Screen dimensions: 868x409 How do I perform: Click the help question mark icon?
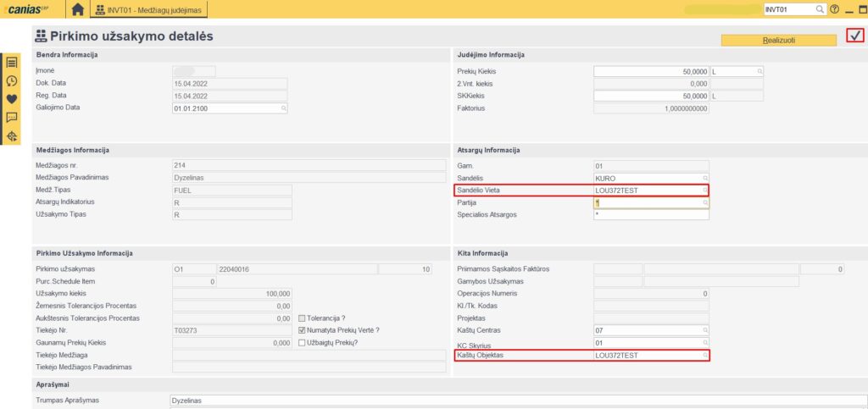pos(835,9)
